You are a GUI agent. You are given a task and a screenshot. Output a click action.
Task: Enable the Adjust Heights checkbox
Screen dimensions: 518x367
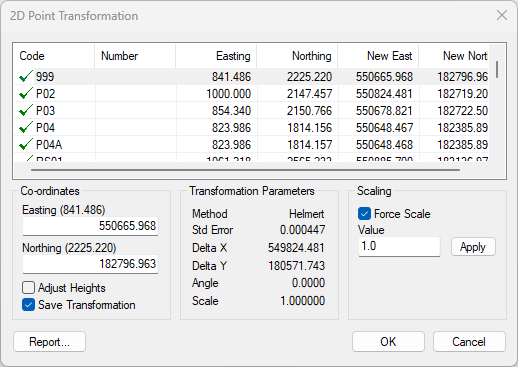click(x=28, y=288)
